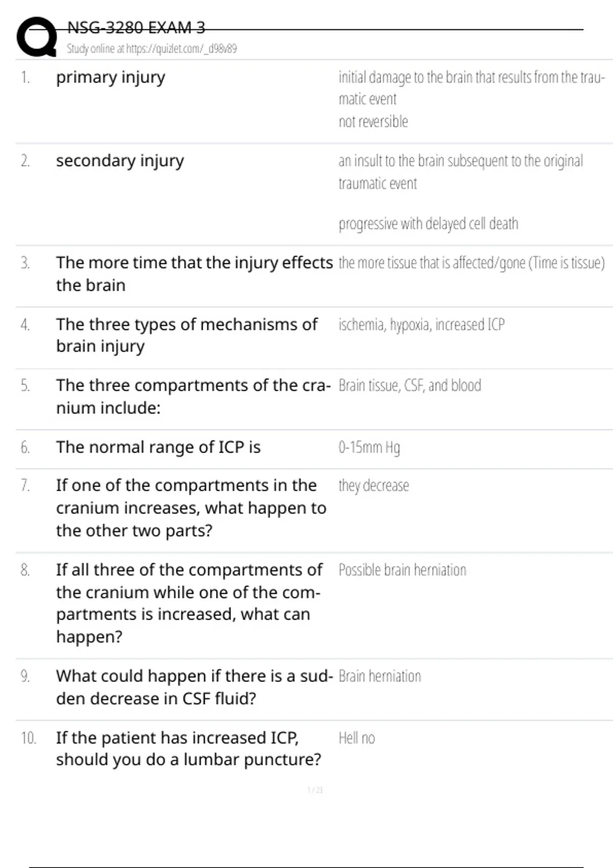The width and height of the screenshot is (613, 868).
Task: Click question about sudden CSF decrease
Action: click(x=194, y=687)
